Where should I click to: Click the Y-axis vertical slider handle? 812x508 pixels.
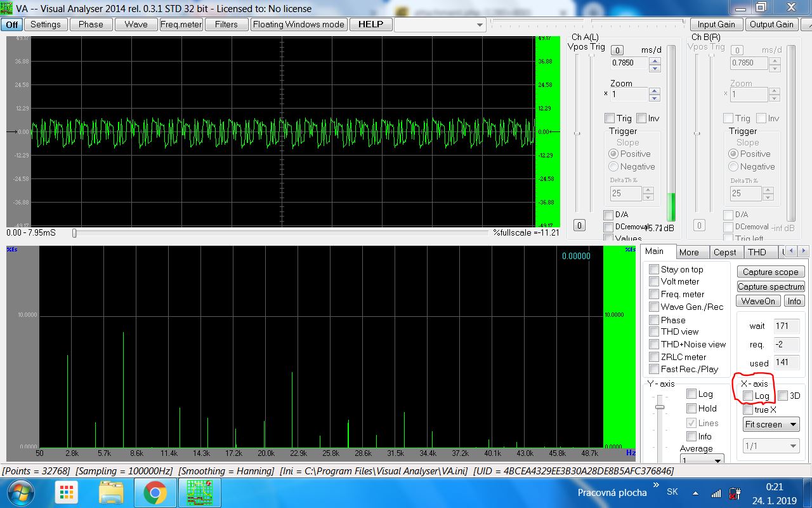pyautogui.click(x=660, y=406)
